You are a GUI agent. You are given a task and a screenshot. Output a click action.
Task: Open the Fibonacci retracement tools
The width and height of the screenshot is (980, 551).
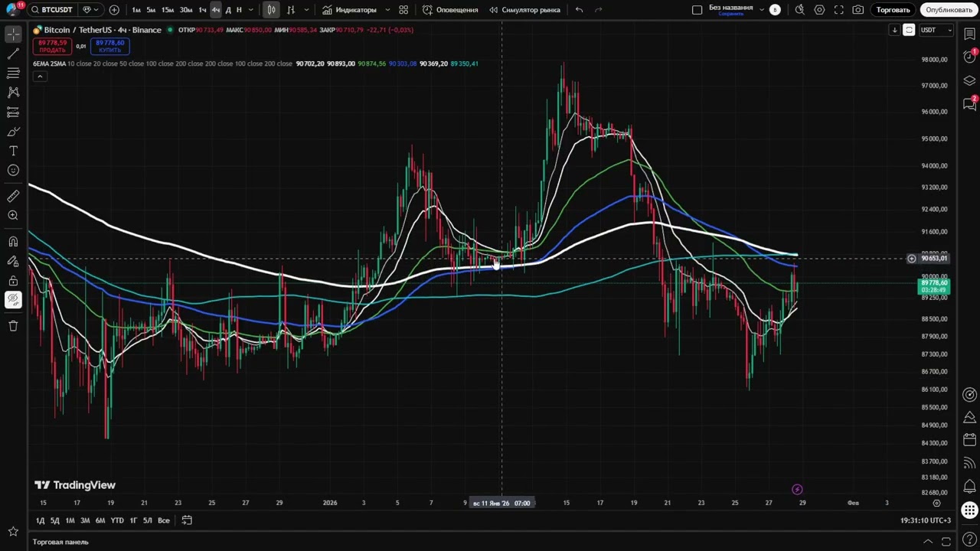point(13,73)
